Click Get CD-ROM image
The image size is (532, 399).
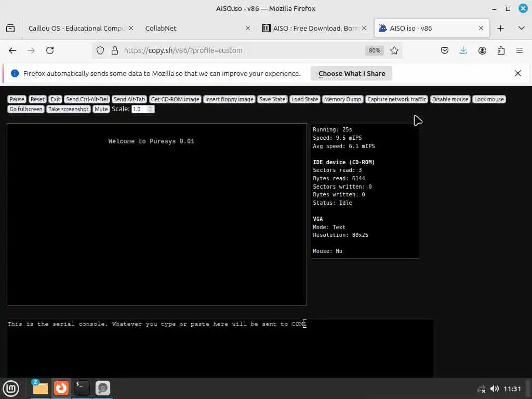click(x=175, y=99)
